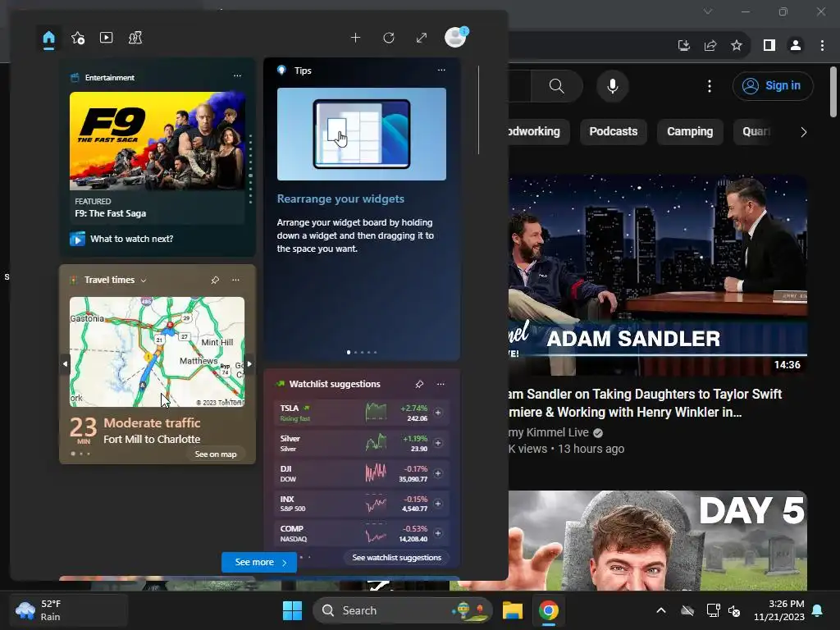Viewport: 840px width, 630px height.
Task: Click Moderate traffic Fort Mill to Charlotte
Action: (152, 431)
